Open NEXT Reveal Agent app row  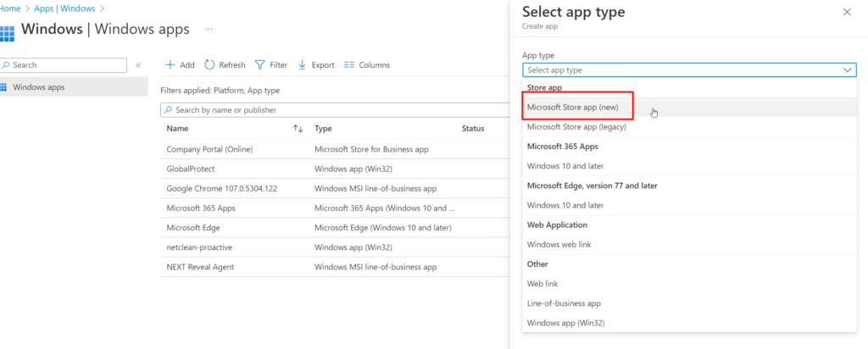(x=200, y=267)
